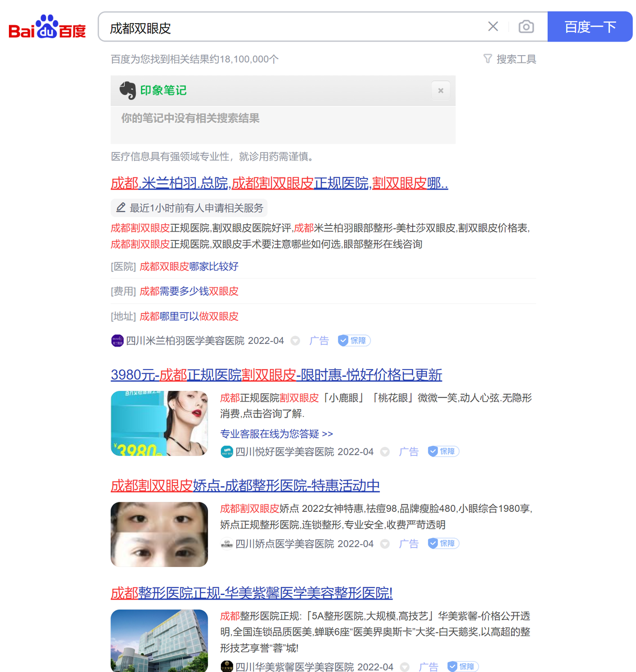Open the 华美紫馨医学美容整形医院 result title
The height and width of the screenshot is (672, 636).
tap(252, 593)
